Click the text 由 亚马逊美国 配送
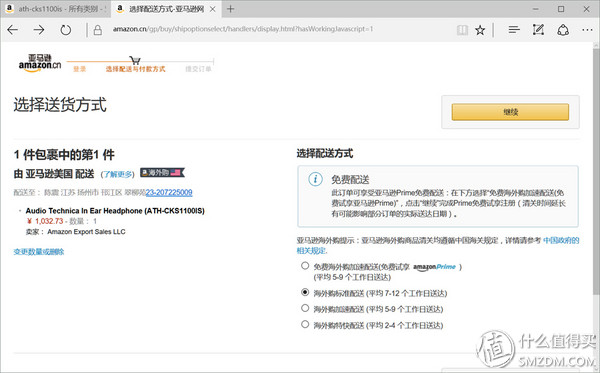The width and height of the screenshot is (600, 373). click(54, 174)
